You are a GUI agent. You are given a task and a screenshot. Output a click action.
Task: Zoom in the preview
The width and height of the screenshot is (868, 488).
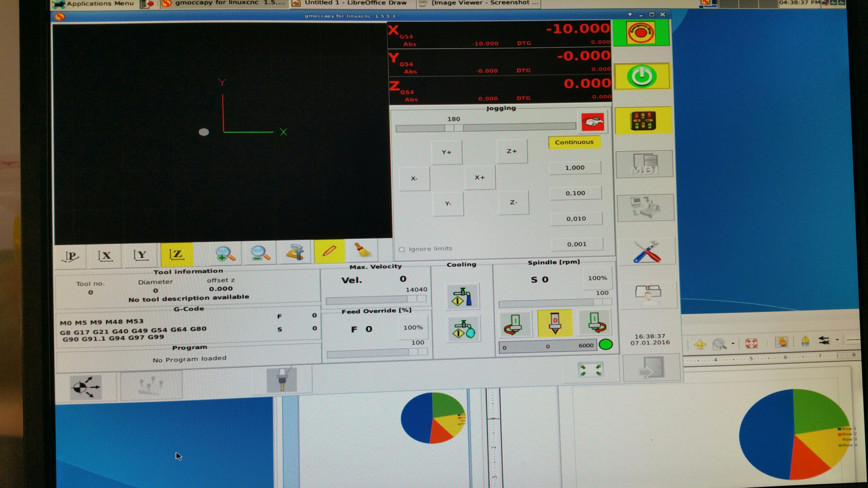point(225,253)
